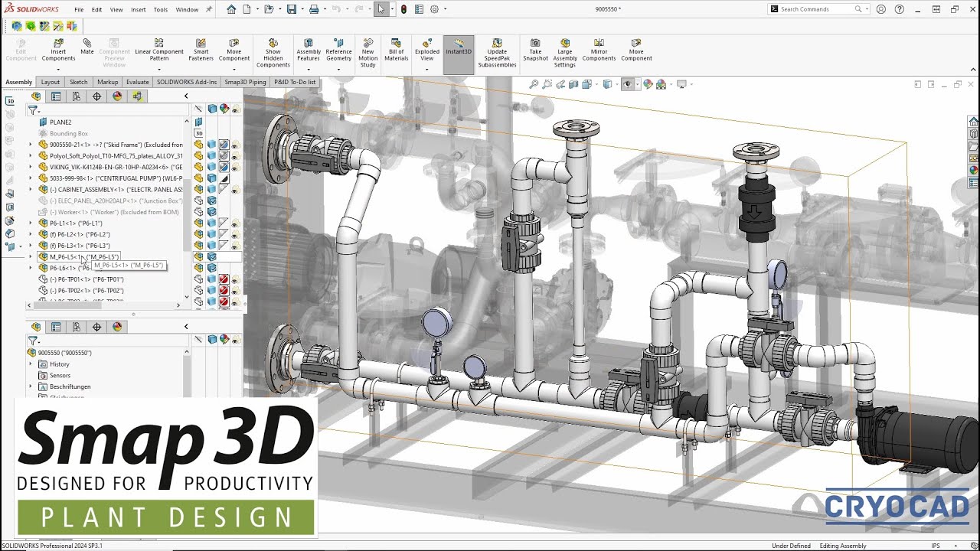The width and height of the screenshot is (980, 551).
Task: Toggle visibility eye for P6-L1 row
Action: pos(235,223)
